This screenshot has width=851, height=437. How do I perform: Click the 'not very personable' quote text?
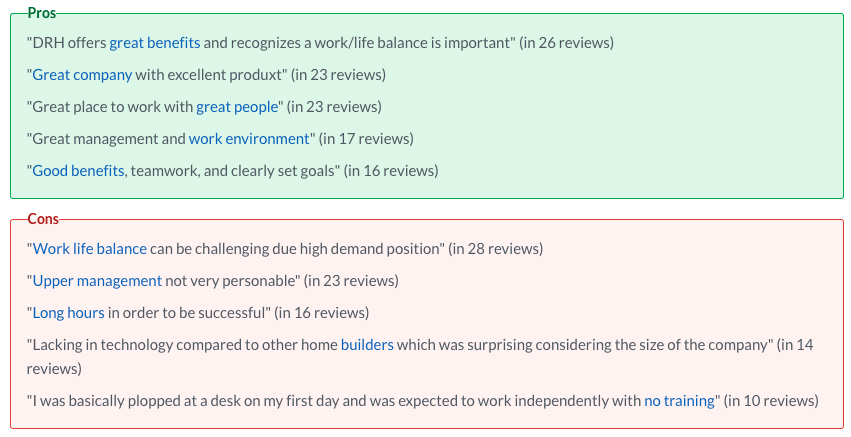229,281
